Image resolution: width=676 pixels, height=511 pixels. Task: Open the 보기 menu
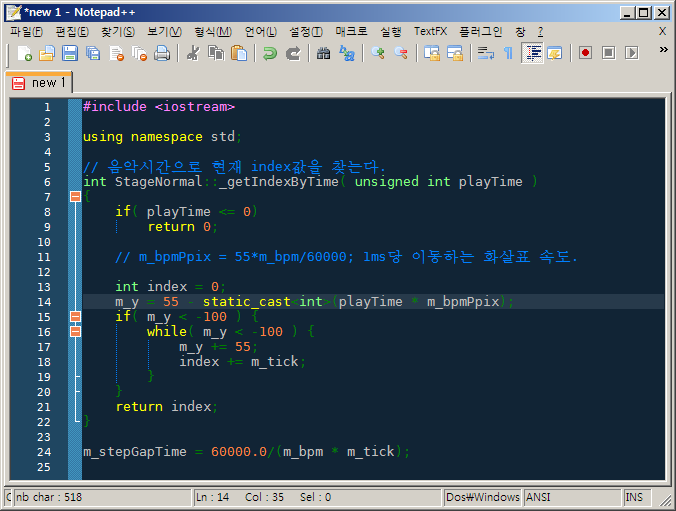coord(164,31)
